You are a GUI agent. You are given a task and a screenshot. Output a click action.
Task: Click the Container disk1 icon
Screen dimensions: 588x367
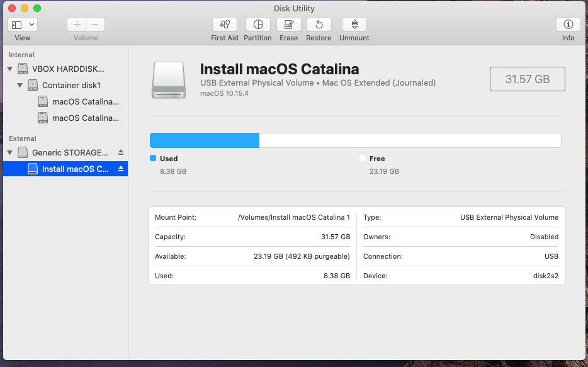coord(33,85)
